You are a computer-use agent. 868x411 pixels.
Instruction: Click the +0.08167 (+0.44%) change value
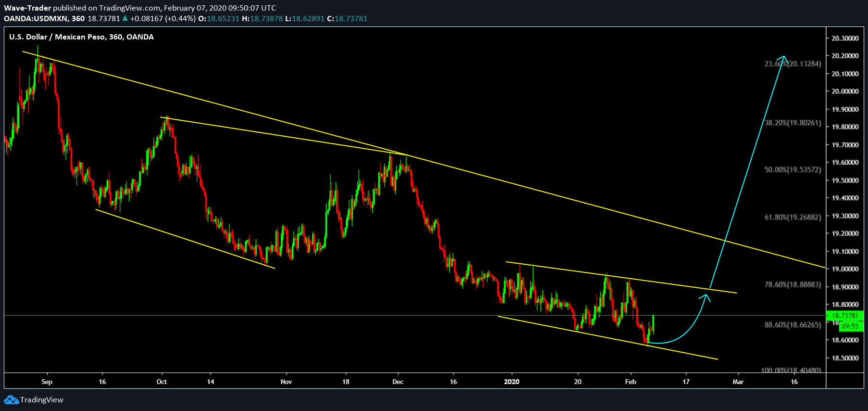(163, 18)
